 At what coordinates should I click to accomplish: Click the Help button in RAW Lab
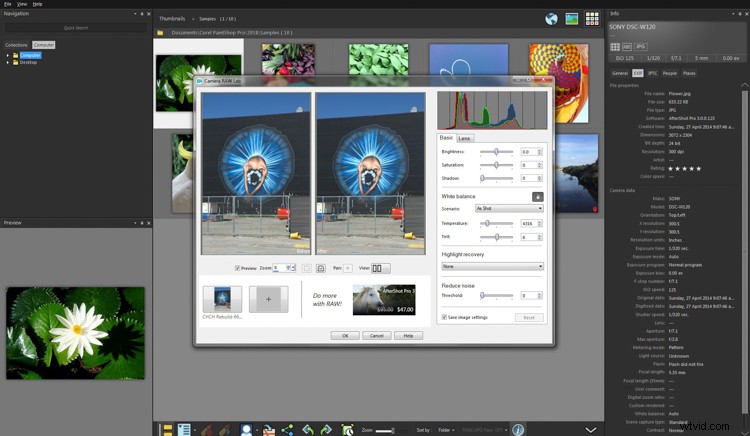click(x=408, y=336)
